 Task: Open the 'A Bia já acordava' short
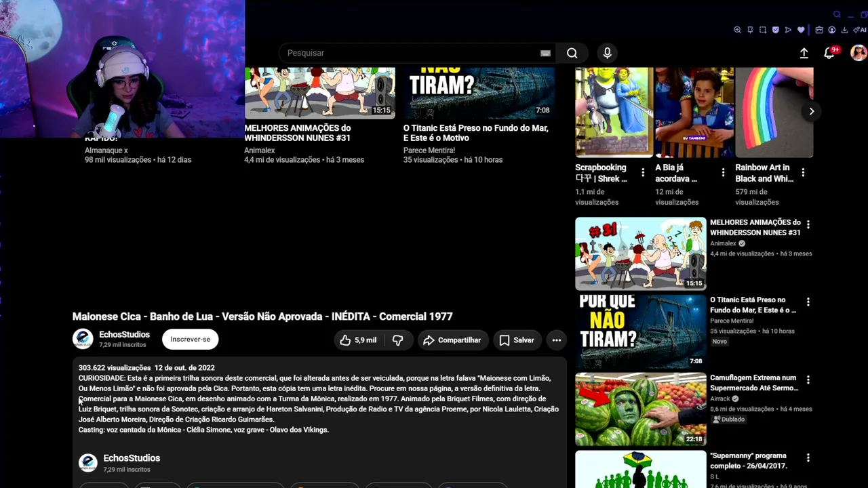(694, 112)
